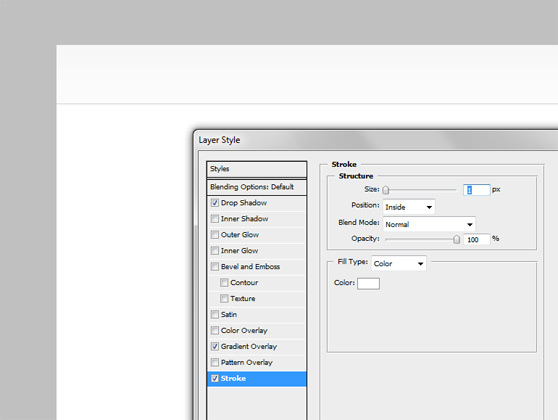This screenshot has height=420, width=558.
Task: Toggle the Color Overlay checkbox
Action: [x=215, y=330]
